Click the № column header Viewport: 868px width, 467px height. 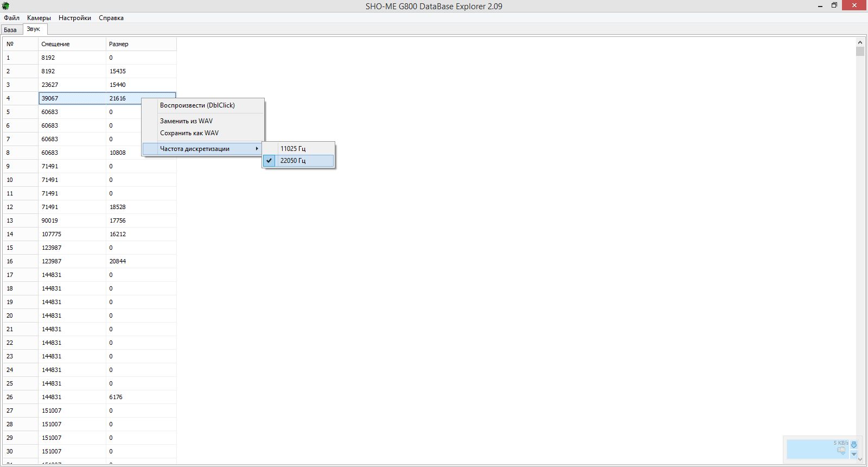21,44
